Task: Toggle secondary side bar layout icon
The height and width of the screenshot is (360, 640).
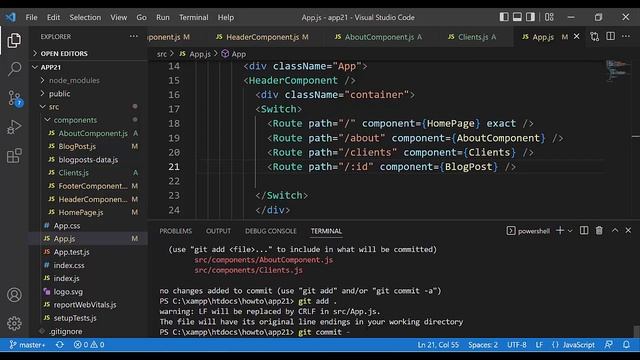Action: click(530, 17)
